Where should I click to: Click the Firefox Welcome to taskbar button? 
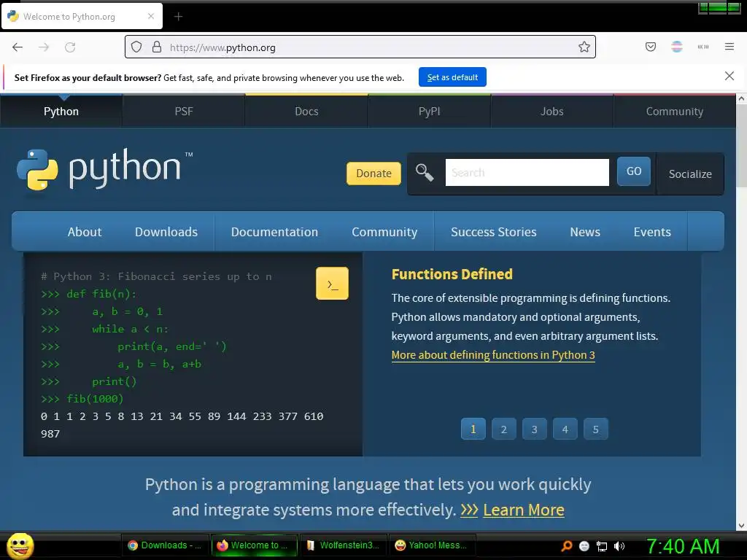tap(255, 545)
